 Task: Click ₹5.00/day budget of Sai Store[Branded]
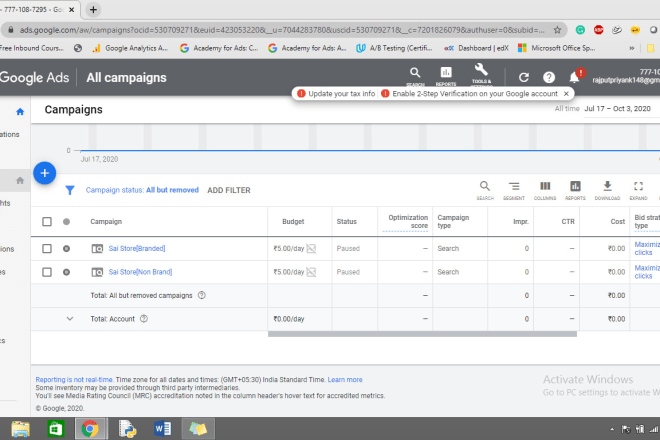[x=289, y=248]
